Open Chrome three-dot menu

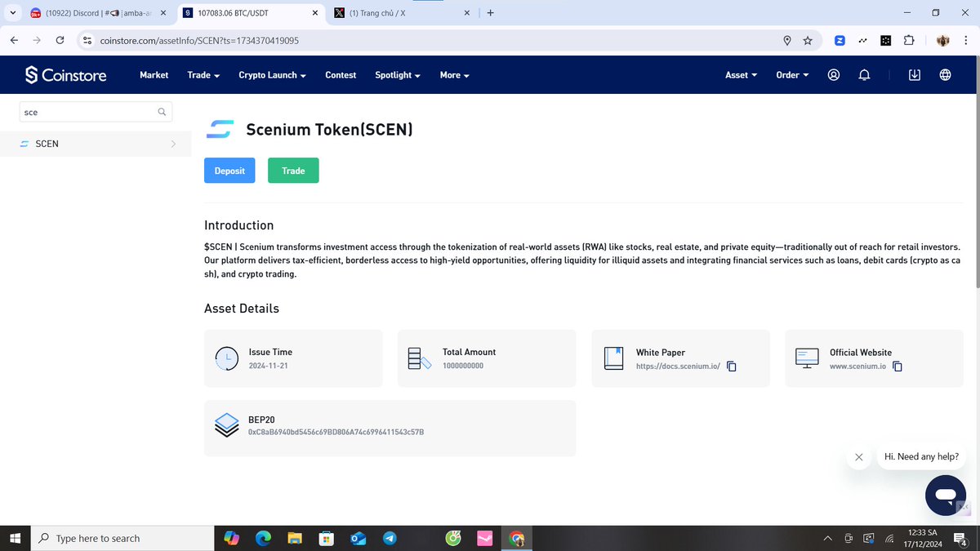click(964, 40)
